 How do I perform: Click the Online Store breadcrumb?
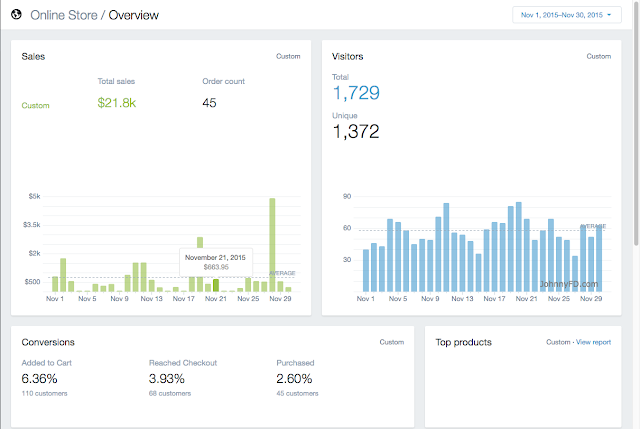[x=64, y=15]
